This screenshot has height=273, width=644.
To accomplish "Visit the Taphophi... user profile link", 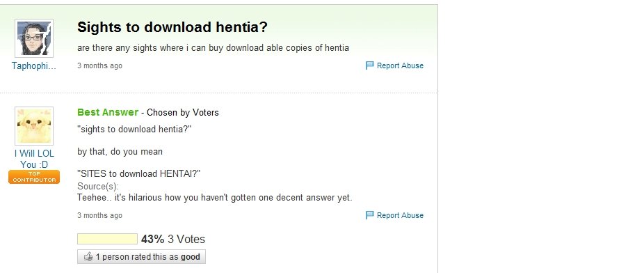I will [x=33, y=65].
